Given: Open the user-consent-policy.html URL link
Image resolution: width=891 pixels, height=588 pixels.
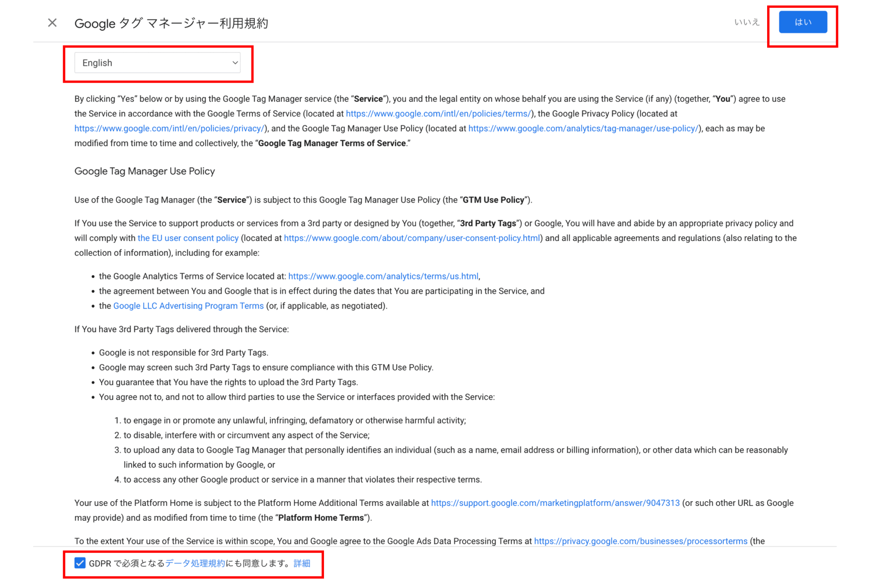Looking at the screenshot, I should (412, 238).
